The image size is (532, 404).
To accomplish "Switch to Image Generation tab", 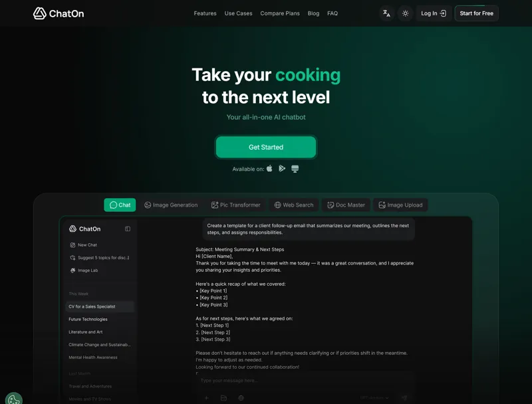I will click(x=171, y=205).
